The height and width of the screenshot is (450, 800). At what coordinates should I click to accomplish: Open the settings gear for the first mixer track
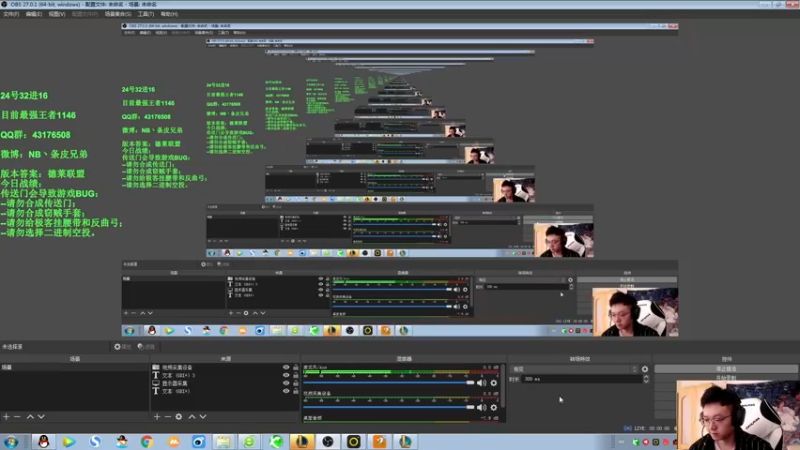click(493, 383)
